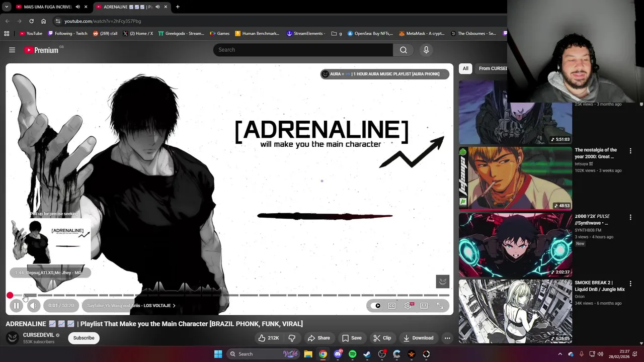Toggle subtitles/closed captions
644x362 pixels.
click(392, 306)
